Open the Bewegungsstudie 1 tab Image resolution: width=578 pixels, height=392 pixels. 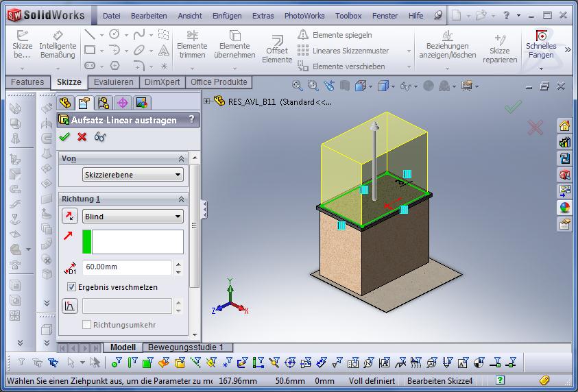click(186, 347)
